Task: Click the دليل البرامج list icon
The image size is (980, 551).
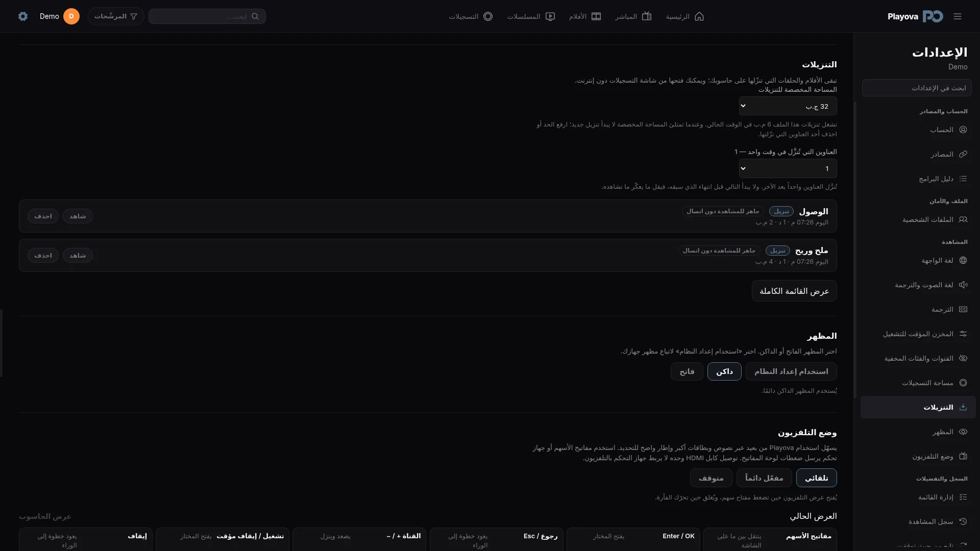Action: (963, 179)
